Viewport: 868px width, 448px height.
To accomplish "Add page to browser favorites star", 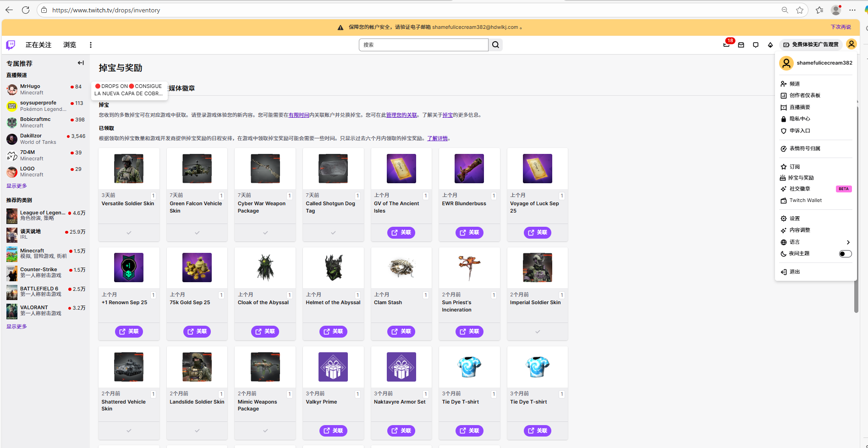I will [800, 10].
